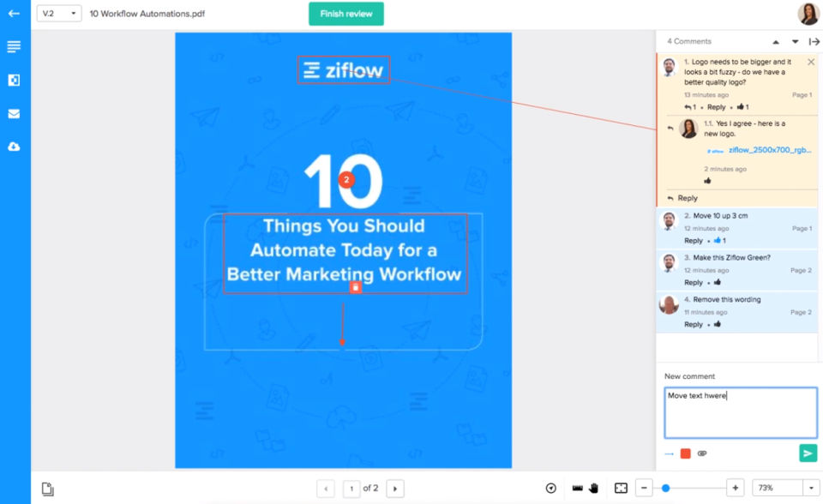Reply to Make this Ziflow Green comment
The image size is (823, 504).
pos(694,283)
